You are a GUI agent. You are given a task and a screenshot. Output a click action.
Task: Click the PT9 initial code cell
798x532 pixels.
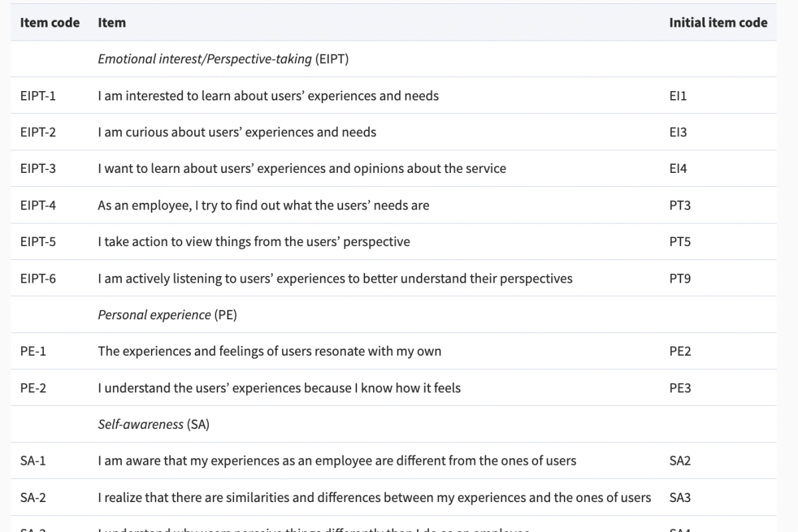tap(680, 279)
